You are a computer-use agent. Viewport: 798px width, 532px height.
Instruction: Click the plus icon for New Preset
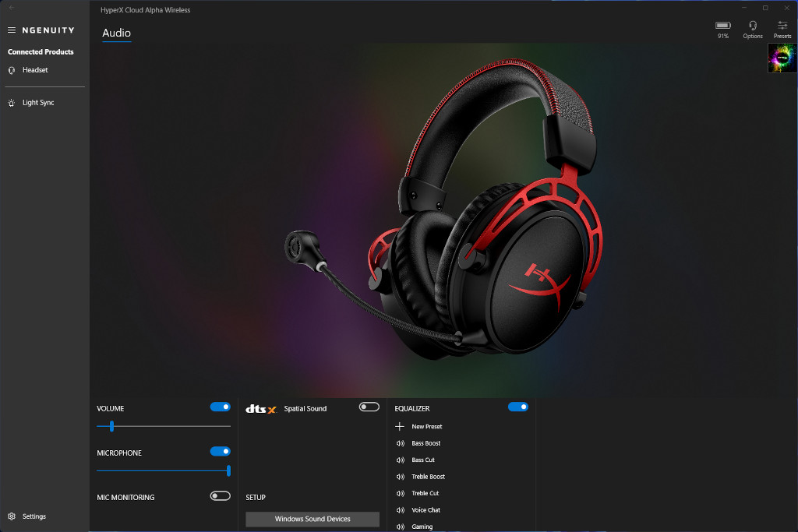pos(400,426)
